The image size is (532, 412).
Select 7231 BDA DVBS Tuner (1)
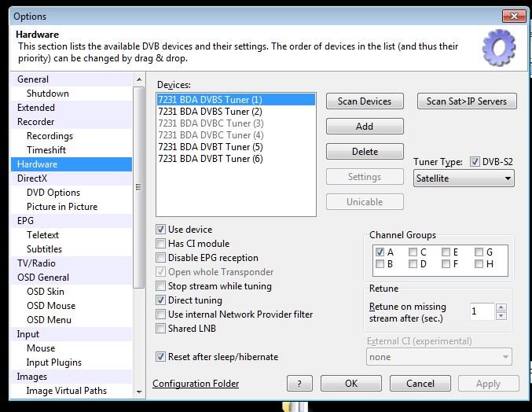click(237, 100)
